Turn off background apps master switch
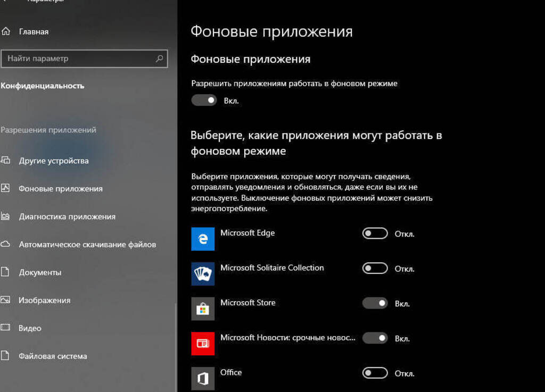 pyautogui.click(x=204, y=101)
